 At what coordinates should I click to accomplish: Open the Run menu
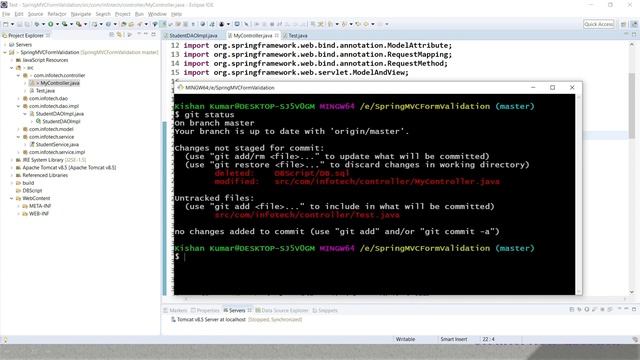coord(139,14)
